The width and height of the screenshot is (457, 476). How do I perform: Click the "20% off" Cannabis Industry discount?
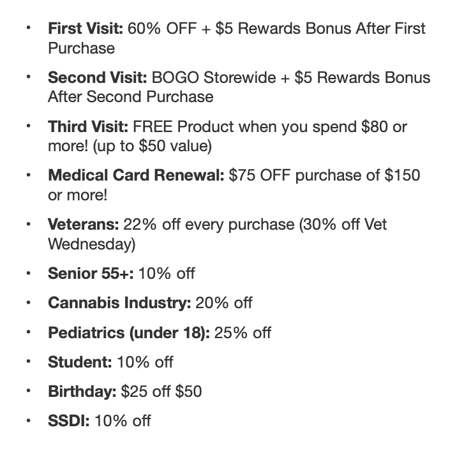click(224, 303)
